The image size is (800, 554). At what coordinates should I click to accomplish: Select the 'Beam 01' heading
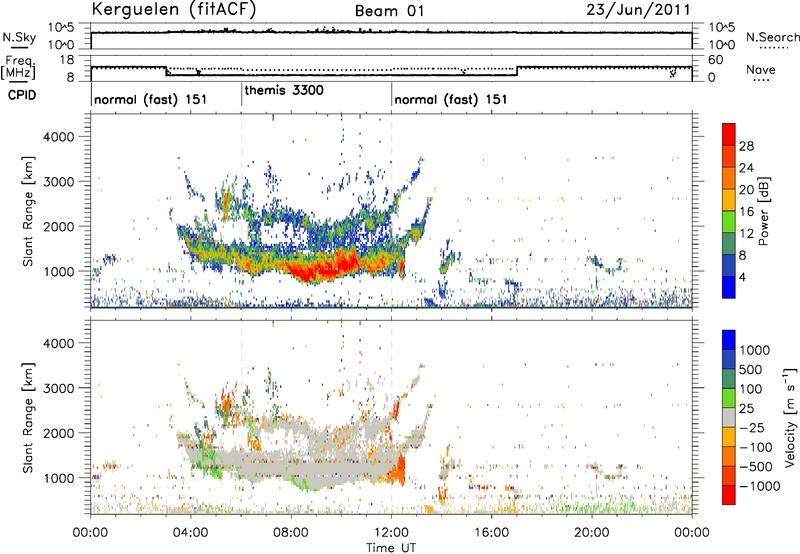[389, 11]
